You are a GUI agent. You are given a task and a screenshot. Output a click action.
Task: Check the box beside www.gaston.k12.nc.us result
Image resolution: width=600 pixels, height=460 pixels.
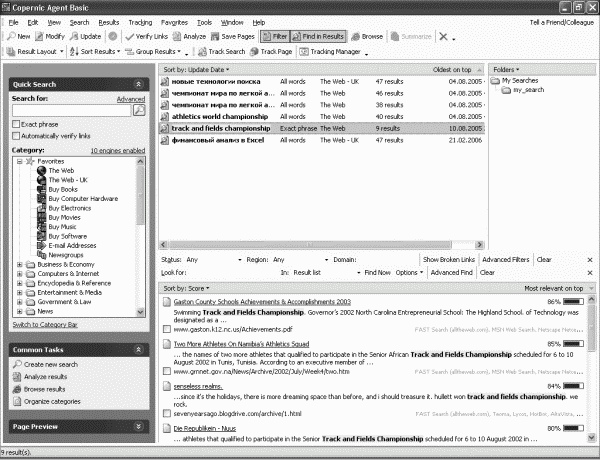(x=167, y=329)
